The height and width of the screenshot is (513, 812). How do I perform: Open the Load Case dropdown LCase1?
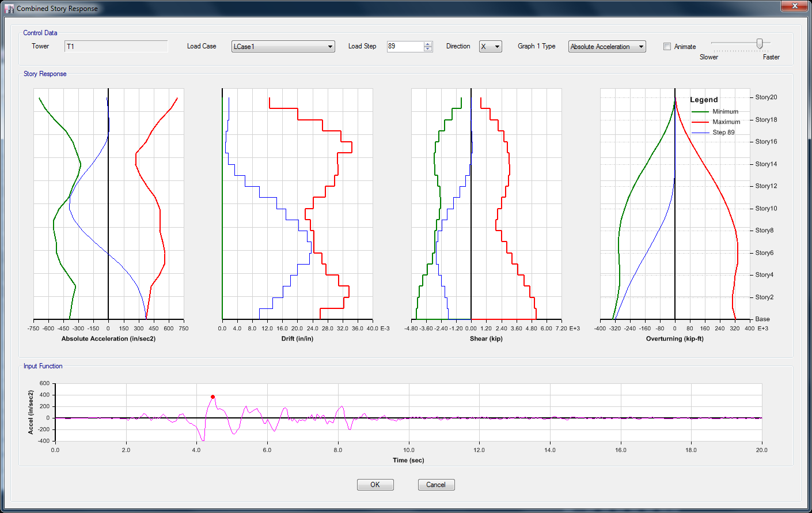(x=283, y=47)
